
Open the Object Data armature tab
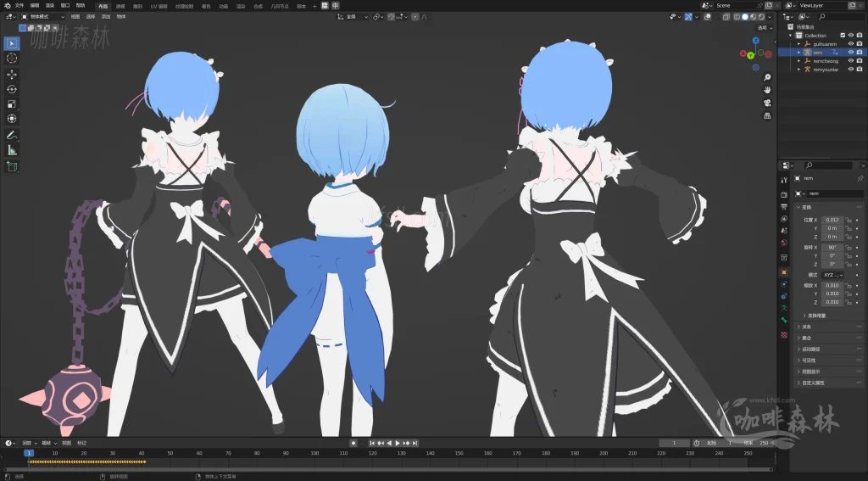point(784,308)
